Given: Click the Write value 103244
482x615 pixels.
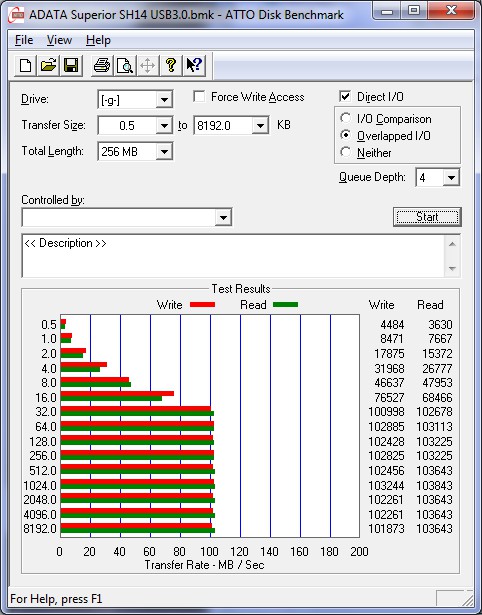Looking at the screenshot, I should 386,486.
